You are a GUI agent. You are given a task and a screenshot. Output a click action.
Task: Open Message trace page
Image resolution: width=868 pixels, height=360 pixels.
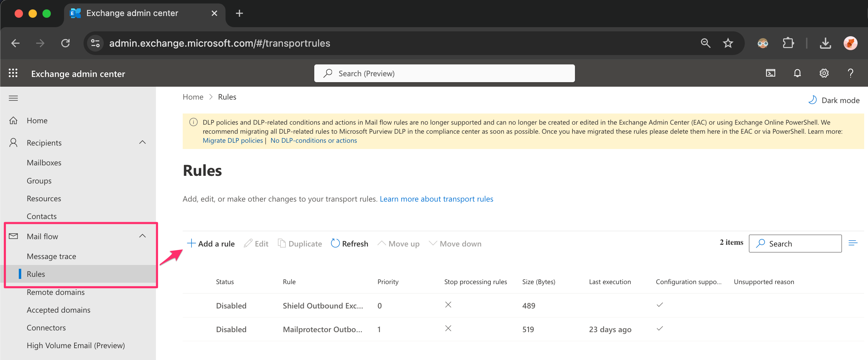(52, 256)
